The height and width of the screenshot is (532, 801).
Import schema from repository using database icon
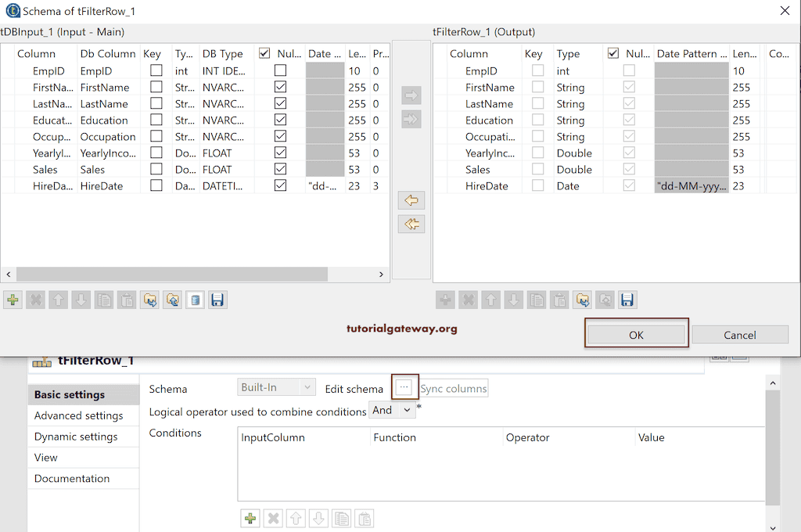[x=195, y=300]
